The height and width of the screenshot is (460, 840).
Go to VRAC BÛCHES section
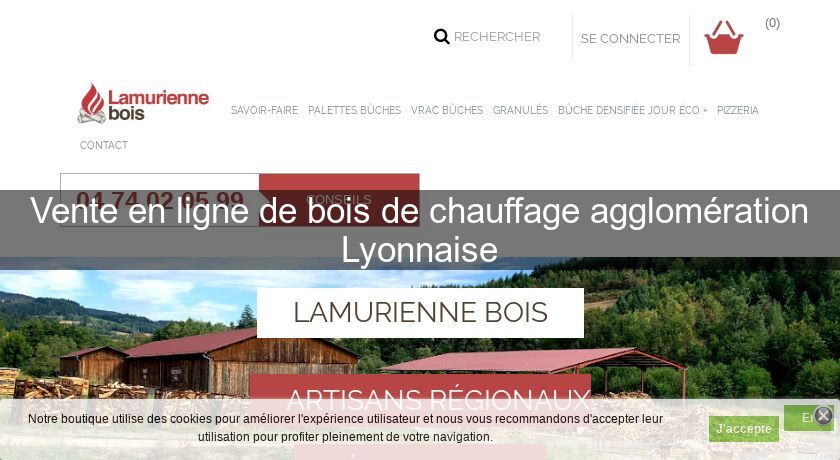[x=447, y=110]
